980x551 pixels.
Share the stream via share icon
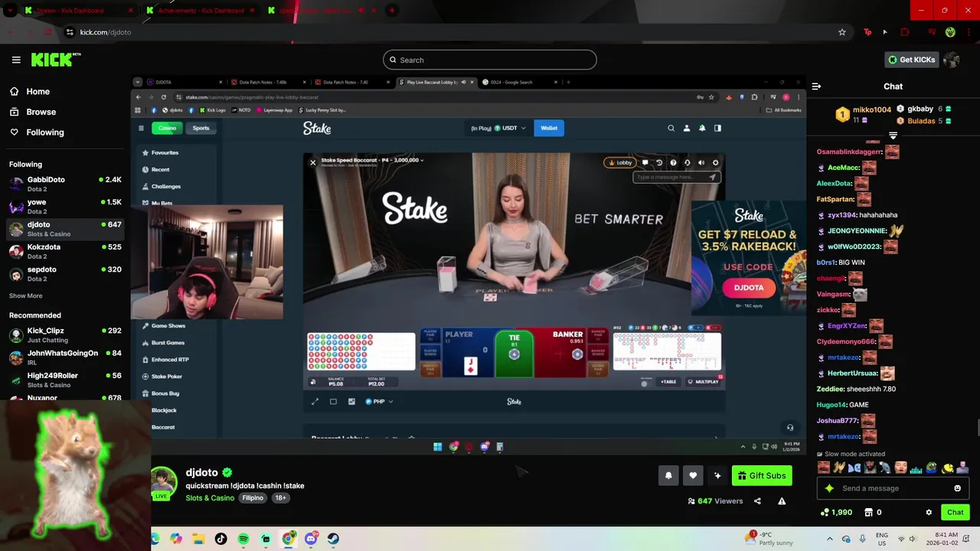click(x=757, y=501)
